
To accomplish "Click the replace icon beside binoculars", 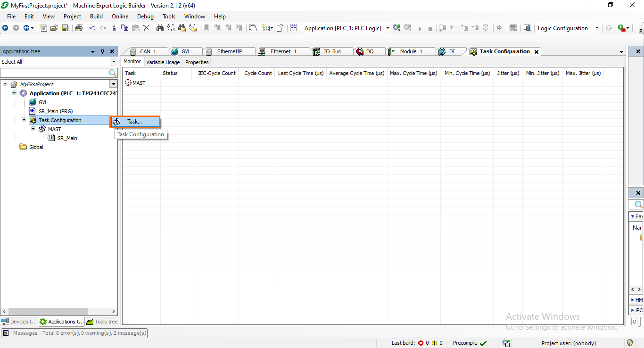I will click(171, 28).
